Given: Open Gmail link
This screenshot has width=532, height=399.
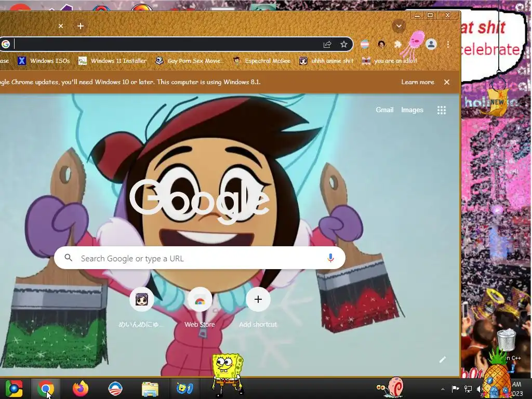Looking at the screenshot, I should (384, 110).
